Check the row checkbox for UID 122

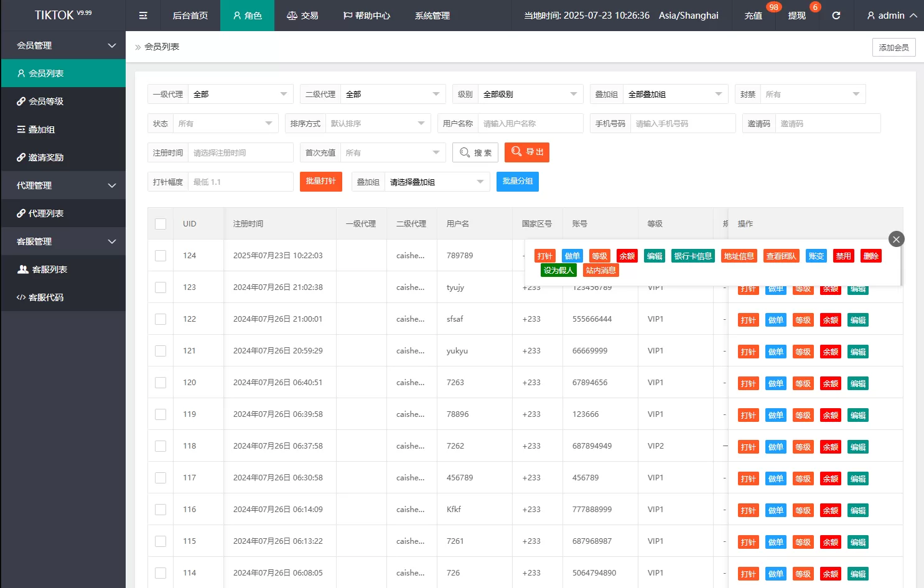click(160, 319)
